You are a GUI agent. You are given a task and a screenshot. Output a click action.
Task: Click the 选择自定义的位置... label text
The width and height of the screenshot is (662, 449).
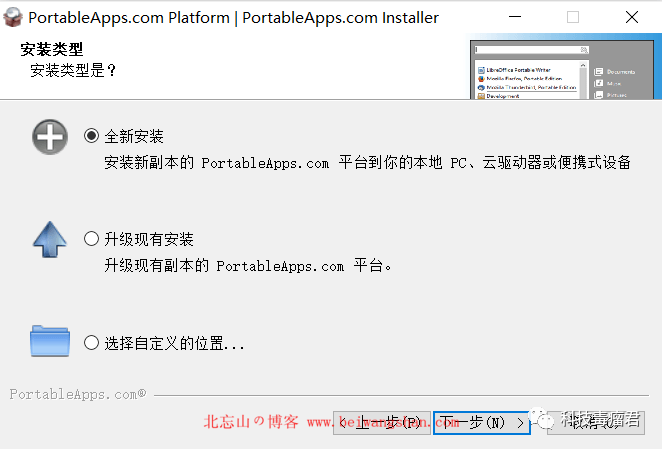click(x=174, y=343)
